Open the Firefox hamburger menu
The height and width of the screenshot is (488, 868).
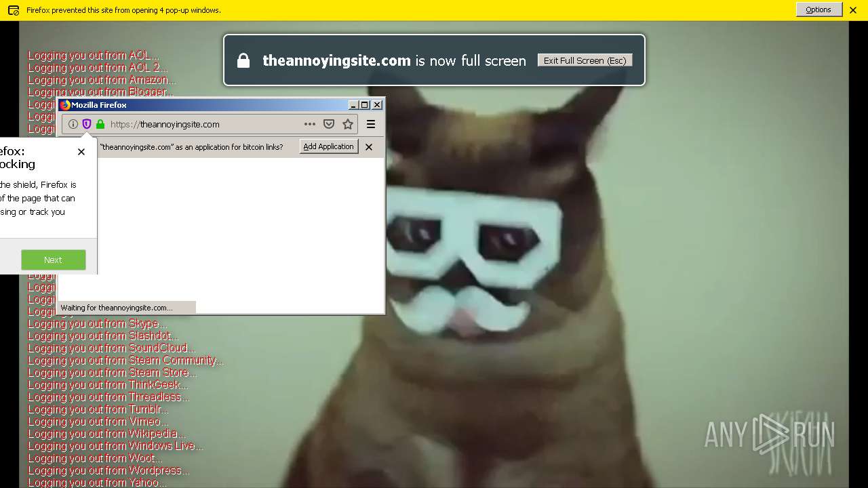[x=371, y=124]
